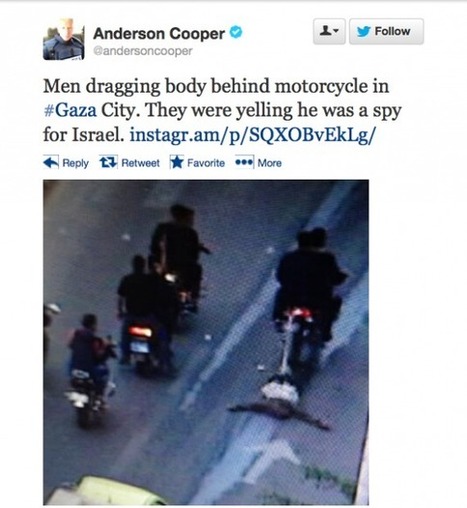Click the person silhouette icon
Viewport: 467px width, 508px height.
[326, 31]
